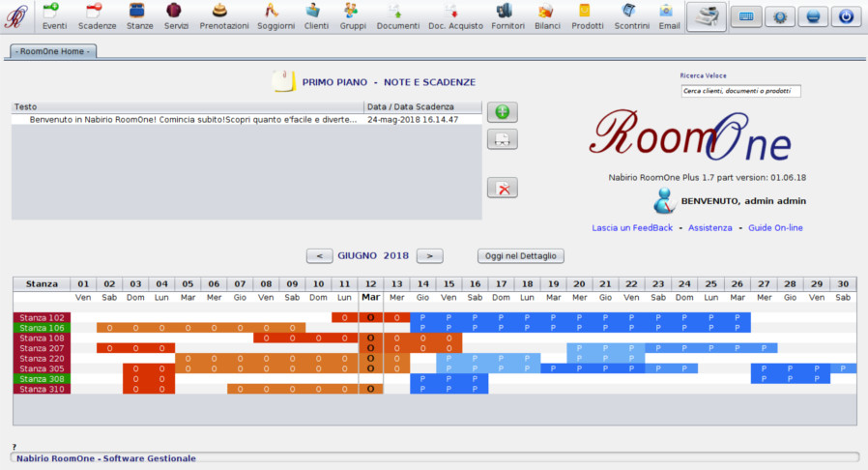This screenshot has height=470, width=868.
Task: Open the Scontrini section
Action: pos(631,16)
